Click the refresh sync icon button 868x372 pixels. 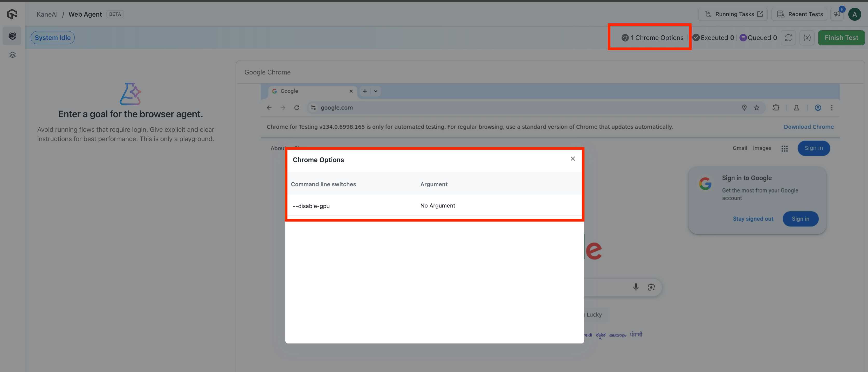pyautogui.click(x=788, y=38)
